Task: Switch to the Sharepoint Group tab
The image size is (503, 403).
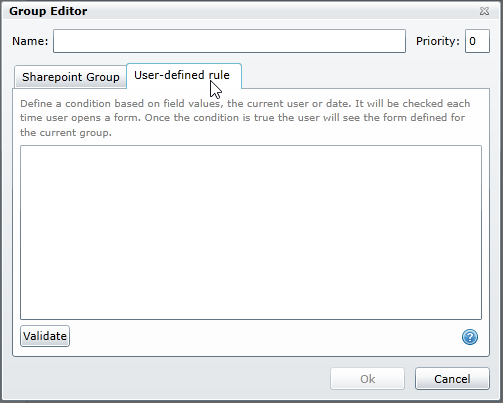Action: tap(71, 77)
